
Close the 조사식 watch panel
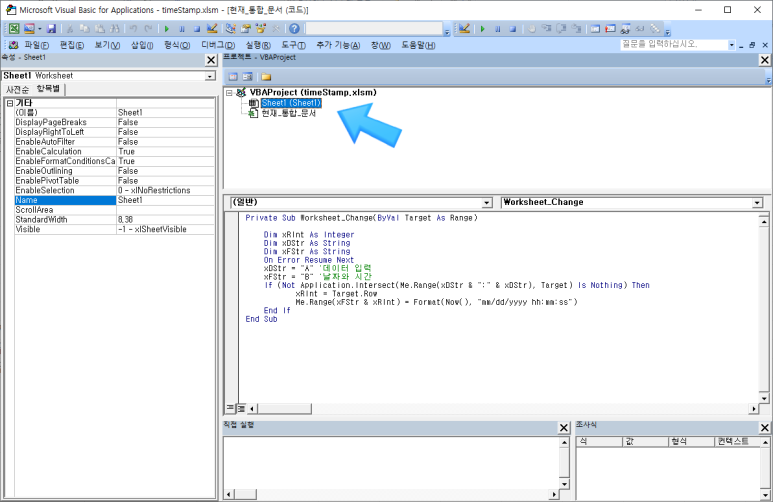765,428
